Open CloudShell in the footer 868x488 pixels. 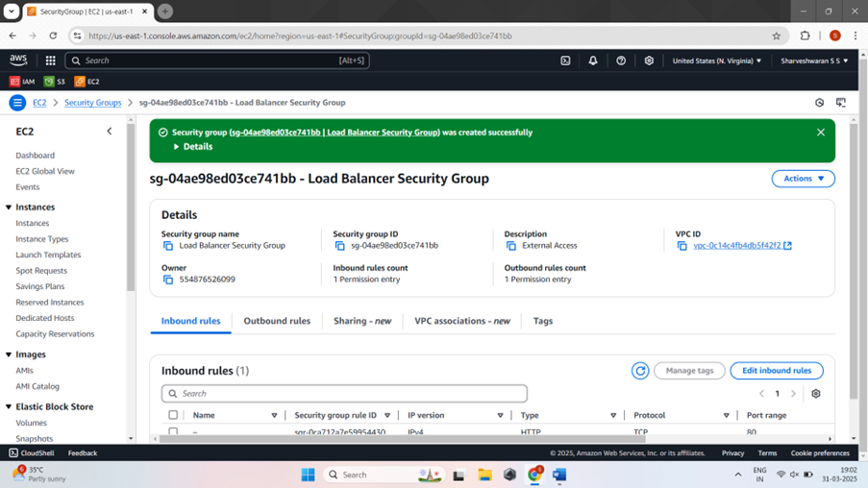tap(32, 452)
